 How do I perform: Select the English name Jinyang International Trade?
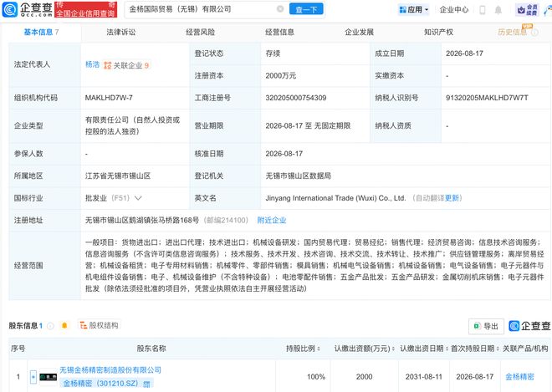pos(335,198)
